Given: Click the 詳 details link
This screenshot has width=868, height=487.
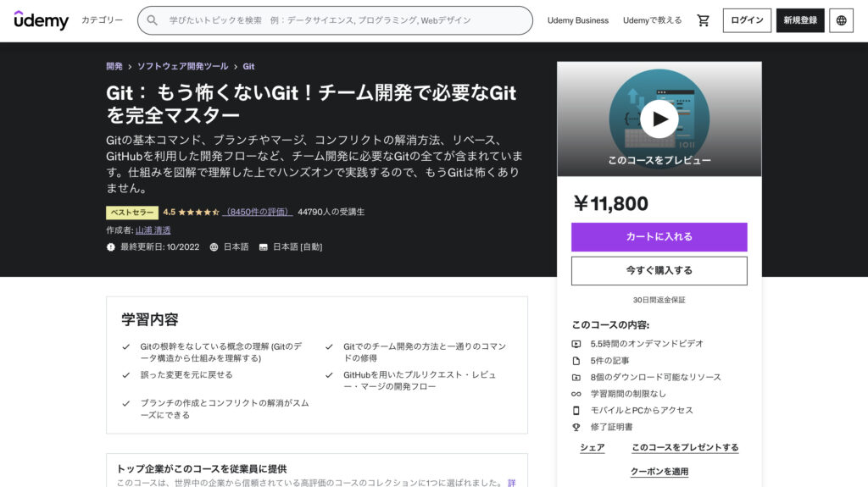Looking at the screenshot, I should (511, 483).
